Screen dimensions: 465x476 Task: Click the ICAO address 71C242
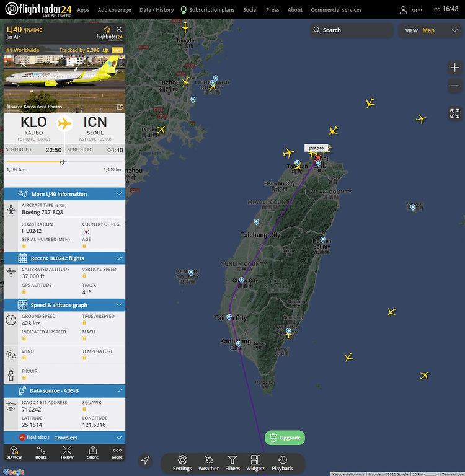click(31, 410)
